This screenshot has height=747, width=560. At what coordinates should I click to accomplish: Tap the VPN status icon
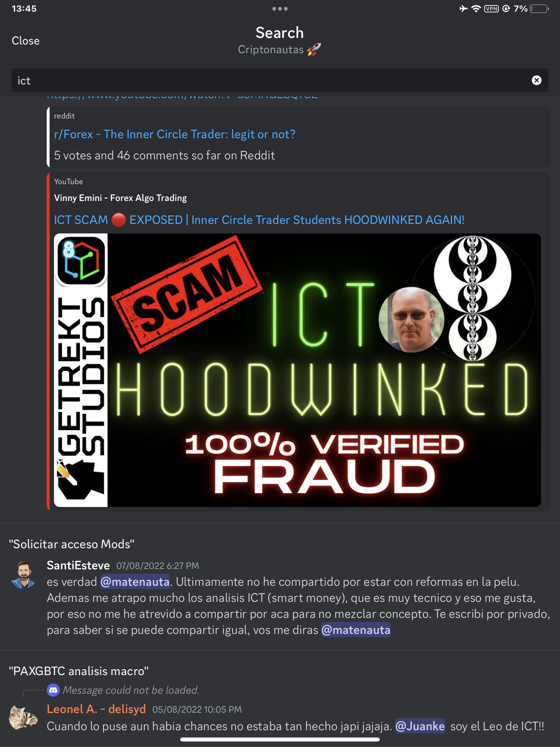[491, 9]
